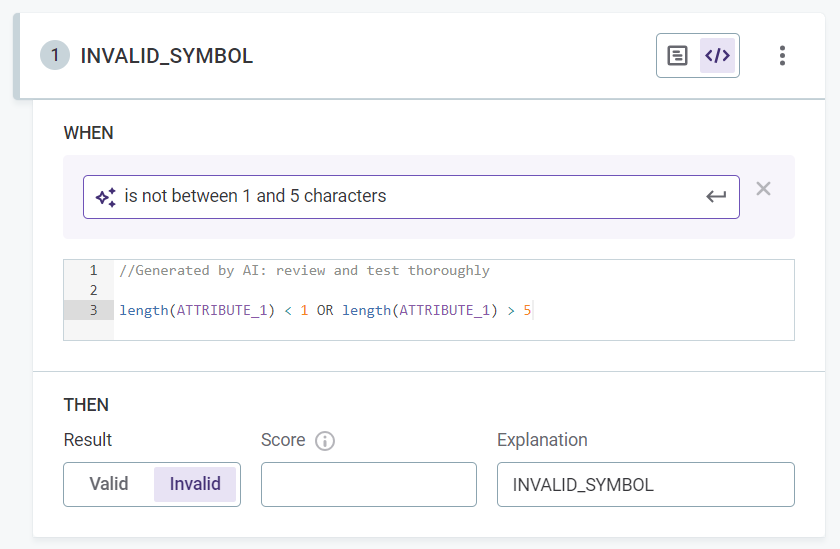Select the Invalid result option

195,484
